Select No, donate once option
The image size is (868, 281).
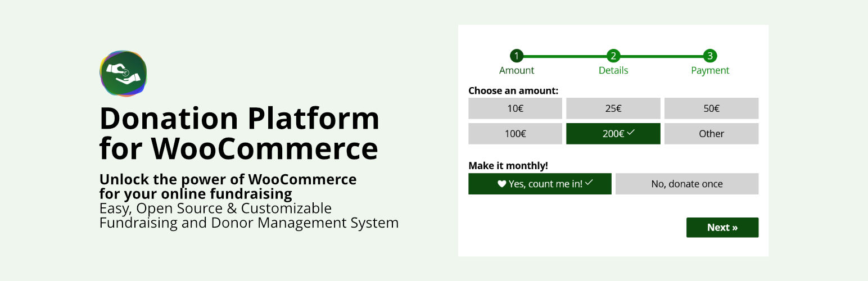[x=686, y=184]
